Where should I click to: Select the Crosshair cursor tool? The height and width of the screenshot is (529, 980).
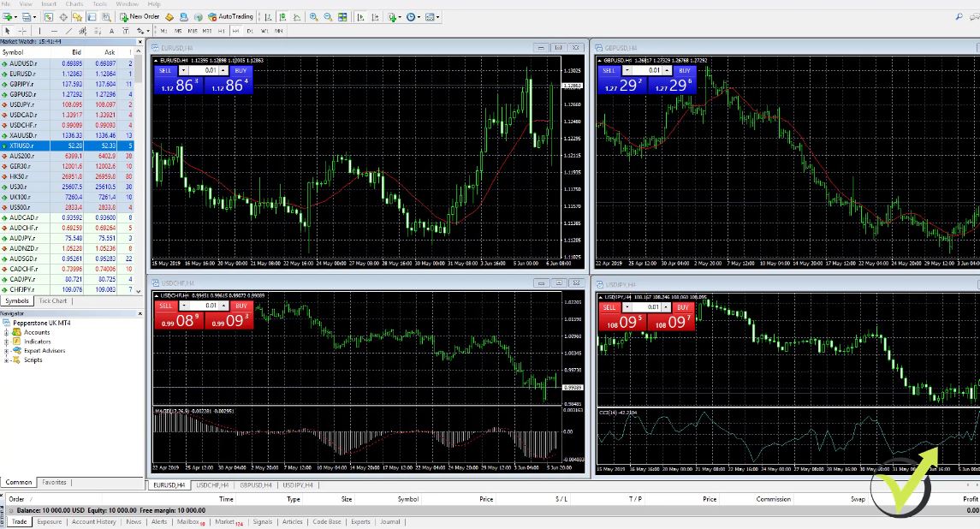tap(23, 31)
